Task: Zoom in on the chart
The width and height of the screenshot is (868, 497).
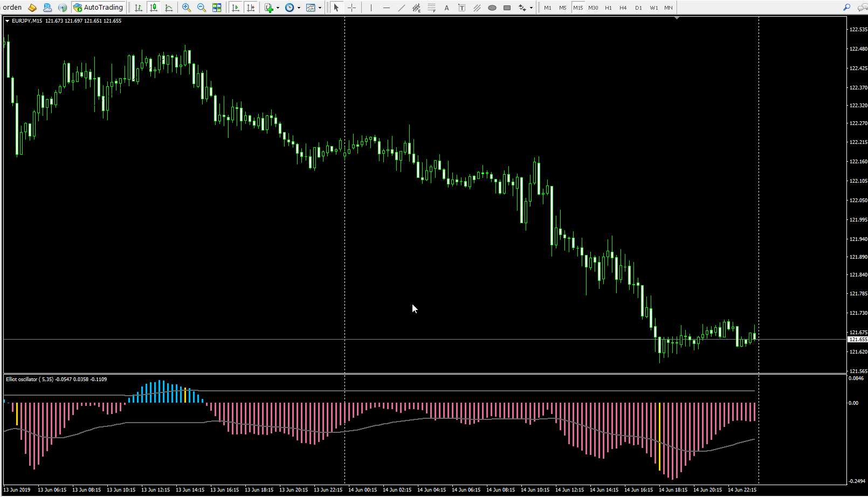Action: click(x=187, y=8)
